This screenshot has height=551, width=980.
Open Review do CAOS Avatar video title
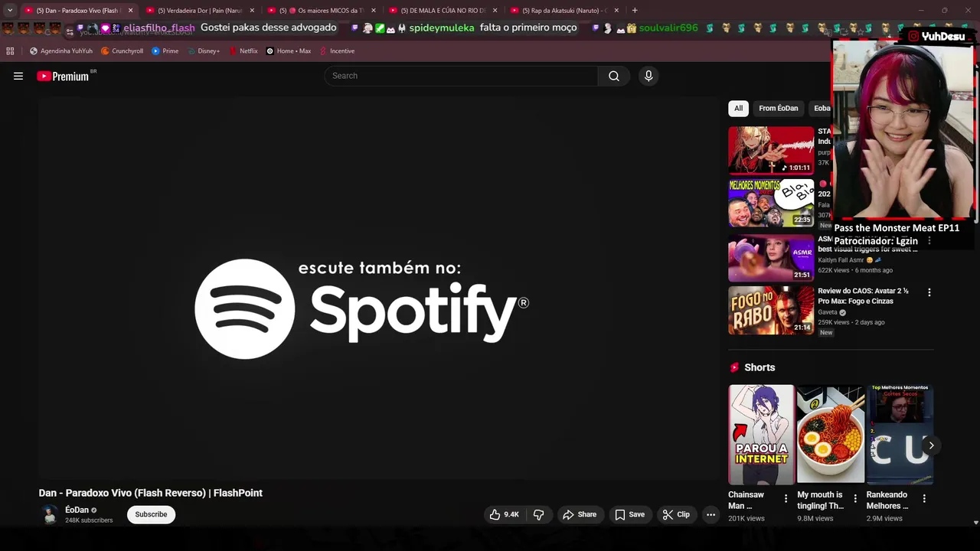tap(863, 296)
